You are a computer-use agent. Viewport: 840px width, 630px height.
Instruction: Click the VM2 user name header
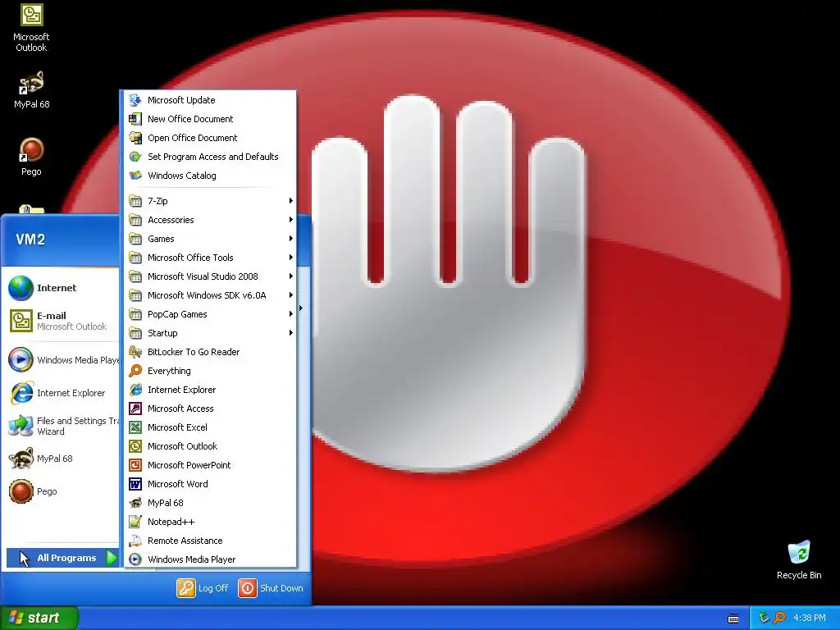coord(30,240)
